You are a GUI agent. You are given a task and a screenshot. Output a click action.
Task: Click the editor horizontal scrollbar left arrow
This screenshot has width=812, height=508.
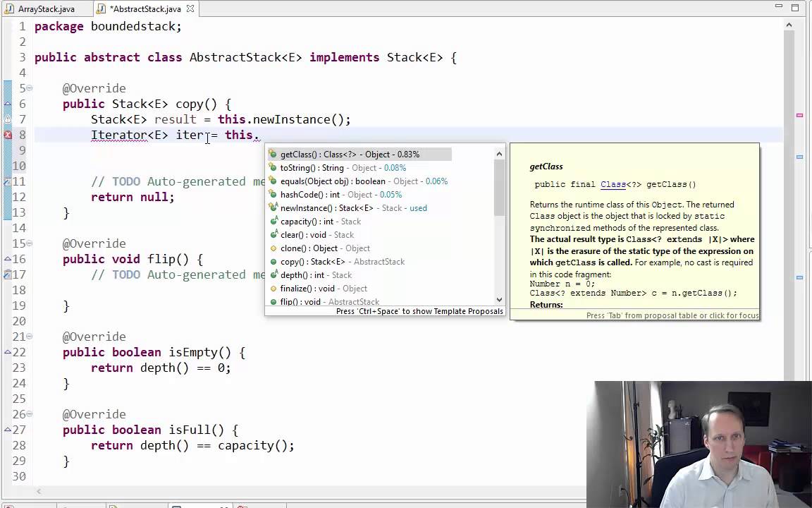click(38, 491)
